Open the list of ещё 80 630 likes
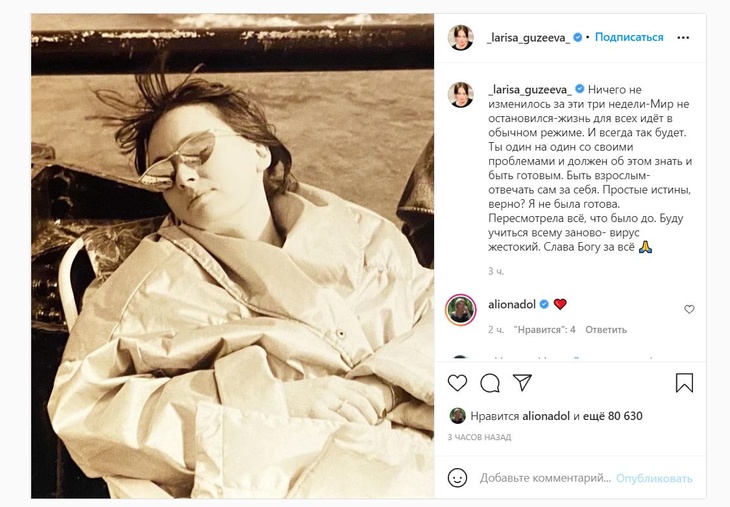Screen dimensions: 730x507 608,416
